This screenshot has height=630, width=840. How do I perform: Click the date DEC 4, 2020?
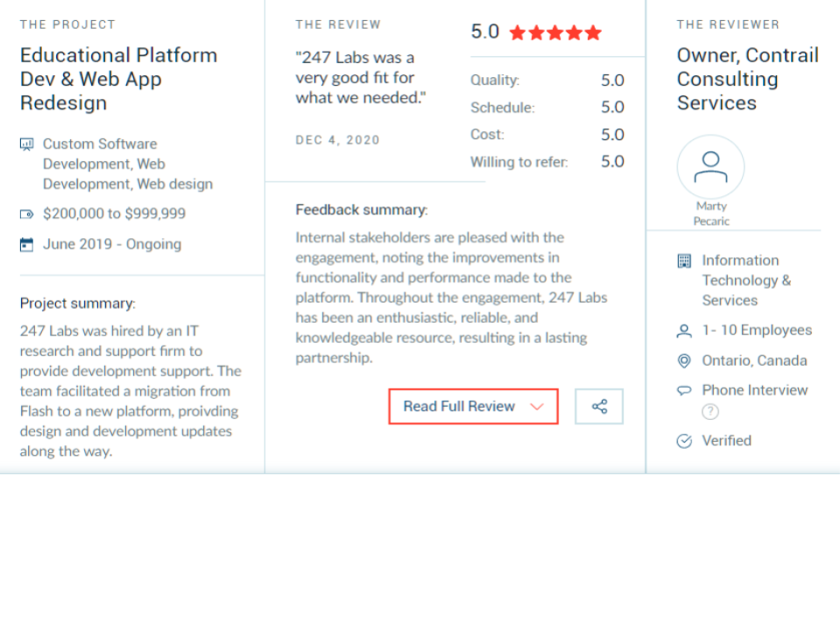[338, 140]
